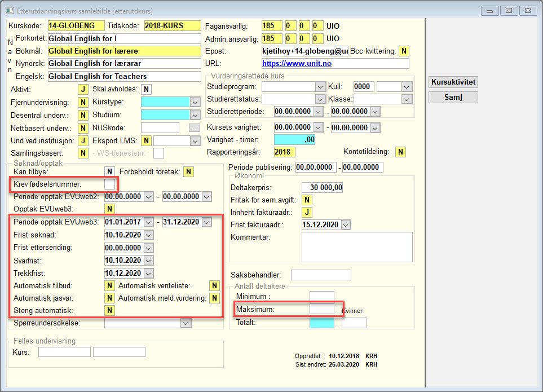543x392 pixels.
Task: Click the Kommentar text area
Action: coord(357,247)
